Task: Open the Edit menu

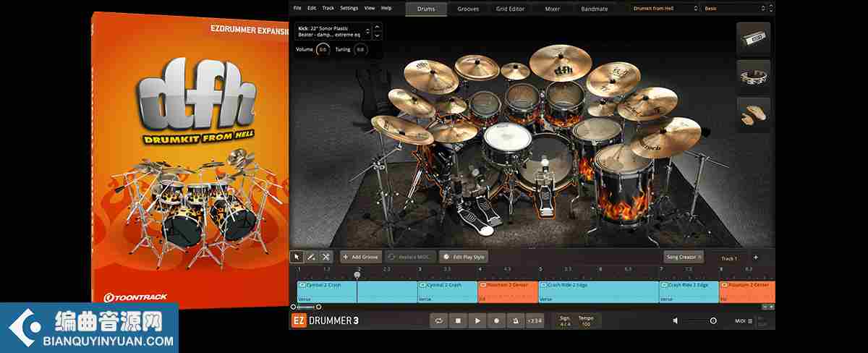Action: [312, 8]
